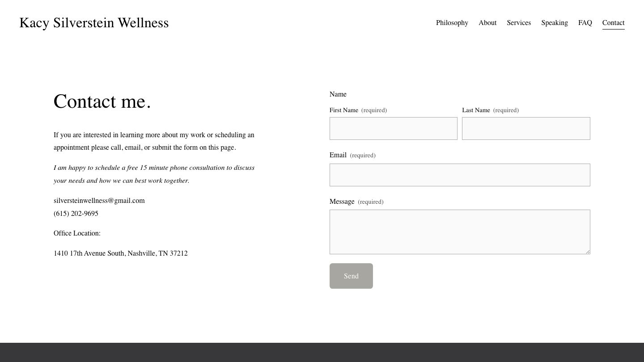The height and width of the screenshot is (362, 644).
Task: Click into the Last Name field
Action: [x=525, y=129]
